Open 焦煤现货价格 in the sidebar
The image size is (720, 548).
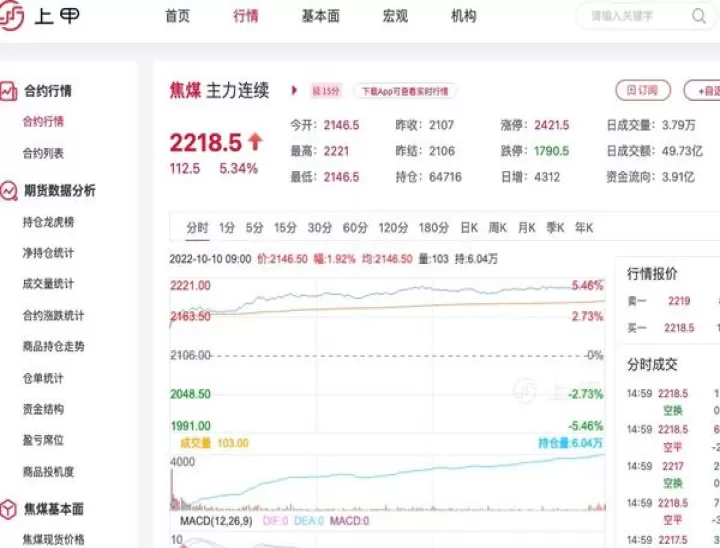53,539
